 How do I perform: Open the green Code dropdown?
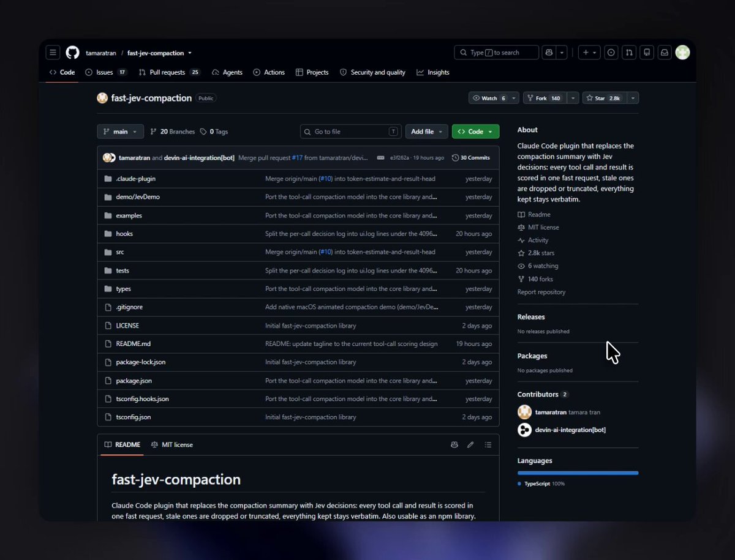[475, 132]
